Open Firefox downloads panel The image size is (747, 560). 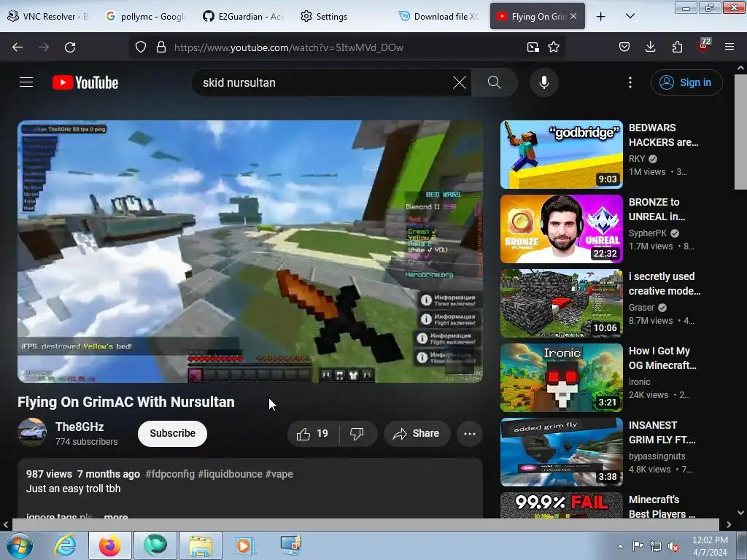click(650, 47)
